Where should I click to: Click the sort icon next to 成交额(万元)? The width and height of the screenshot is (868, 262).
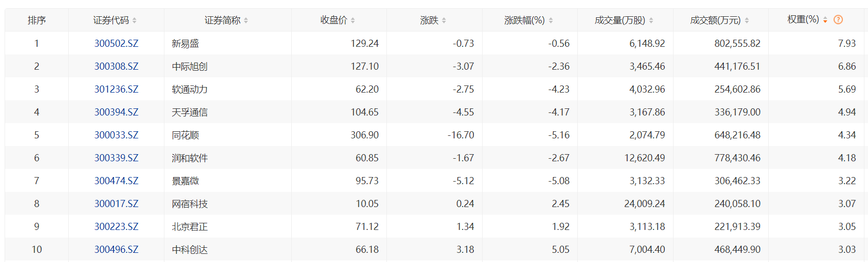[747, 20]
